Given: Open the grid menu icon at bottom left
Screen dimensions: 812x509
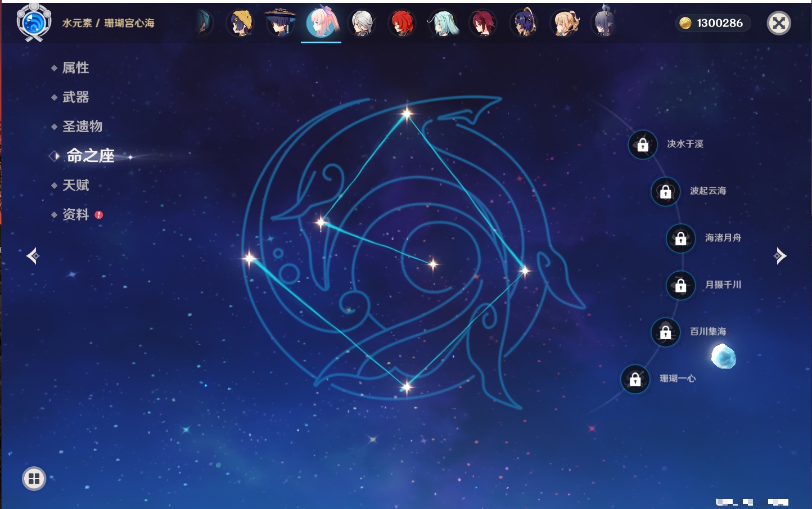Looking at the screenshot, I should (34, 479).
